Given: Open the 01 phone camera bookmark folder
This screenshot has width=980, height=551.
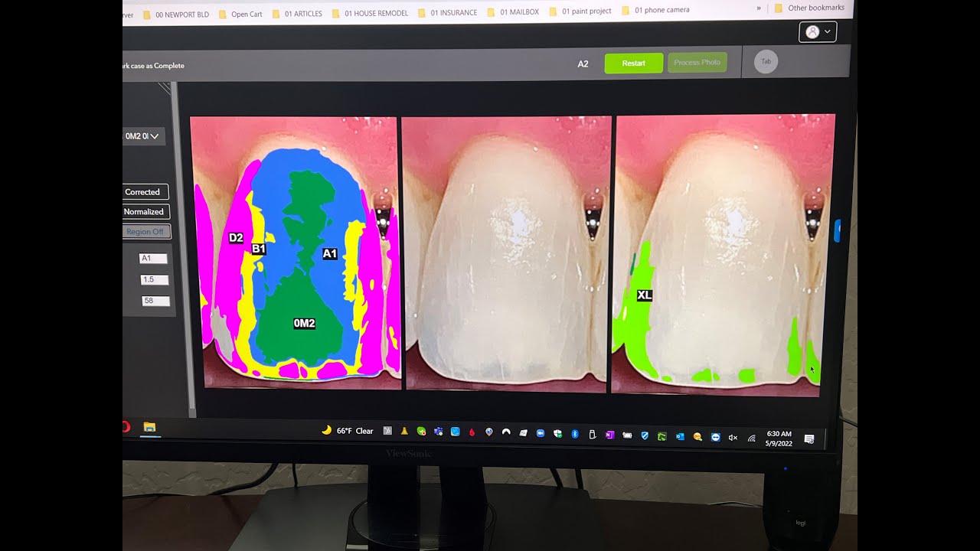Looking at the screenshot, I should point(655,11).
